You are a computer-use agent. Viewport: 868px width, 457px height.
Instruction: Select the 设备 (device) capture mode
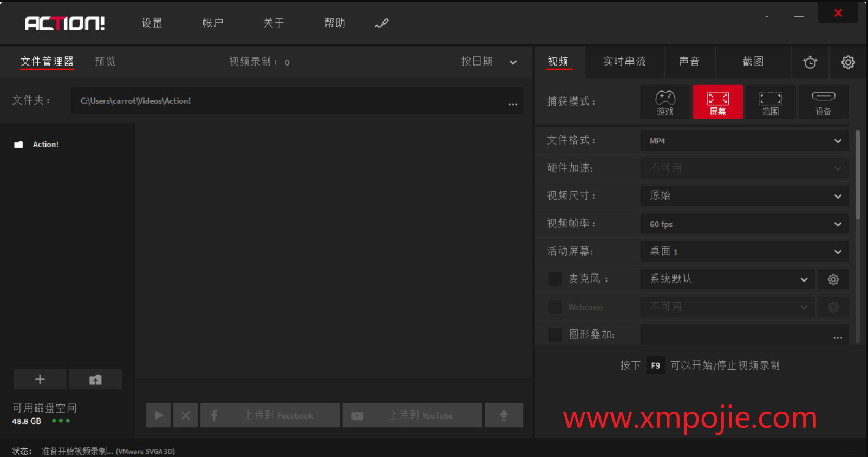coord(823,102)
